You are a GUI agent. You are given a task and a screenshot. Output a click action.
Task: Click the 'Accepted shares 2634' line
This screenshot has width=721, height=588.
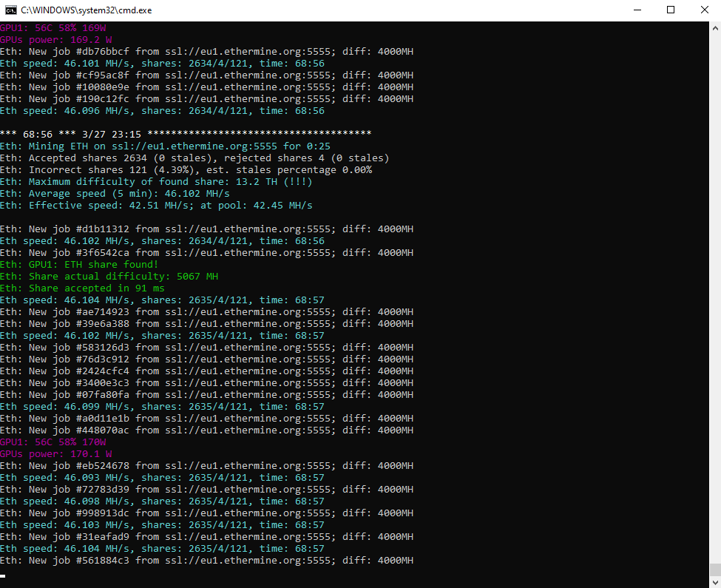click(x=194, y=158)
